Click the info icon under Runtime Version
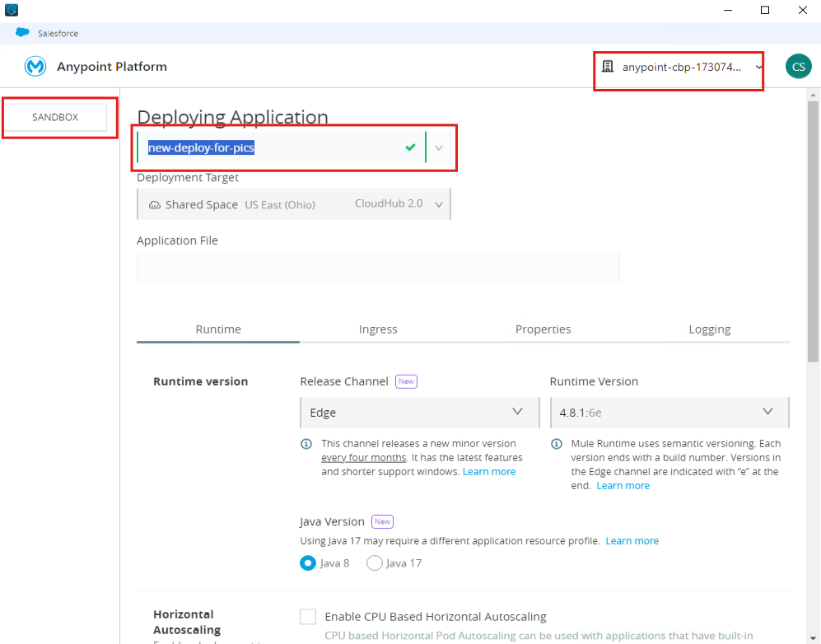 (557, 444)
